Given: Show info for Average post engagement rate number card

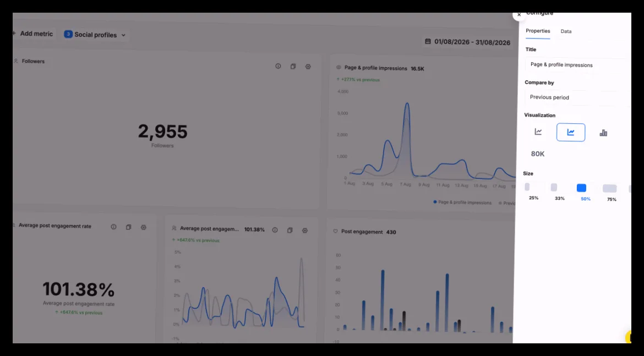Looking at the screenshot, I should (x=113, y=227).
